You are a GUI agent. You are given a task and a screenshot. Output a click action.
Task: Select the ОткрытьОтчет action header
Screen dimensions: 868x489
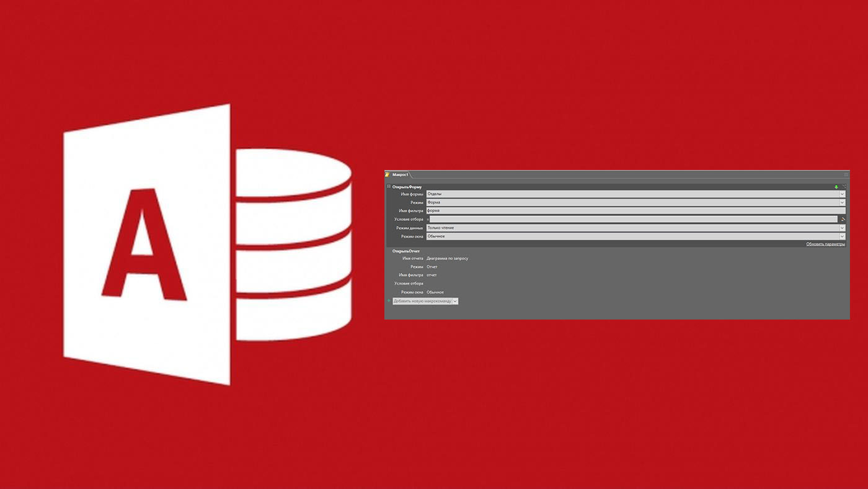(406, 251)
